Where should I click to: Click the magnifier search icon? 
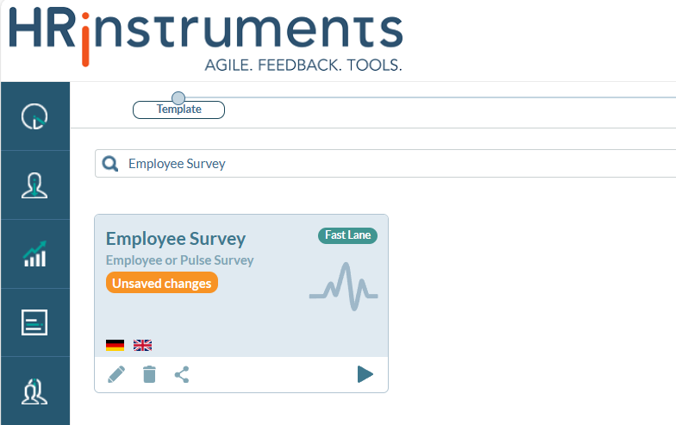coord(110,164)
